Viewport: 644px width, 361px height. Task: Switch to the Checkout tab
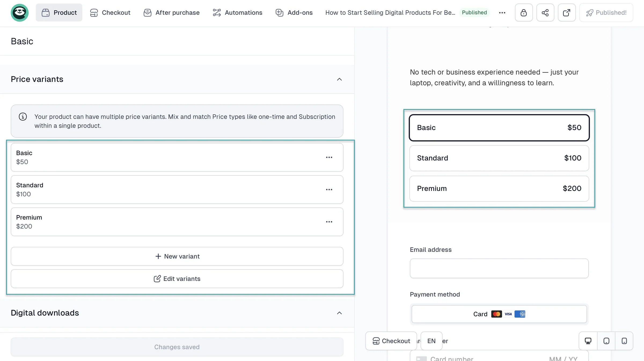click(x=110, y=13)
